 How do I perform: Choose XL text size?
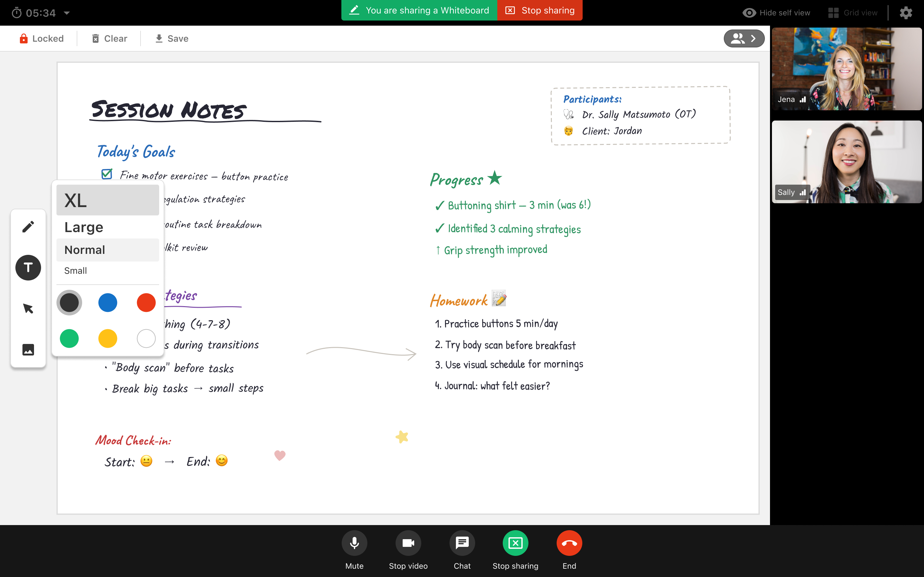[108, 200]
